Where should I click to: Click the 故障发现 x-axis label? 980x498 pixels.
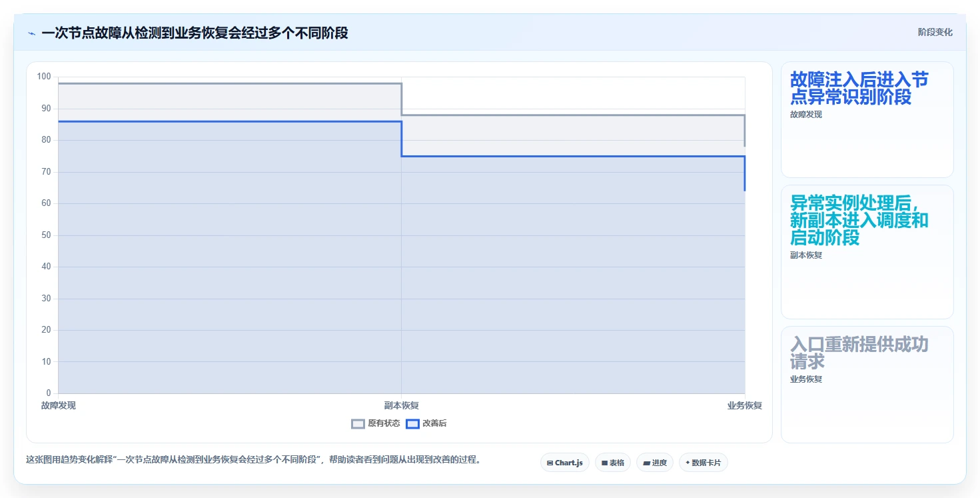[58, 405]
